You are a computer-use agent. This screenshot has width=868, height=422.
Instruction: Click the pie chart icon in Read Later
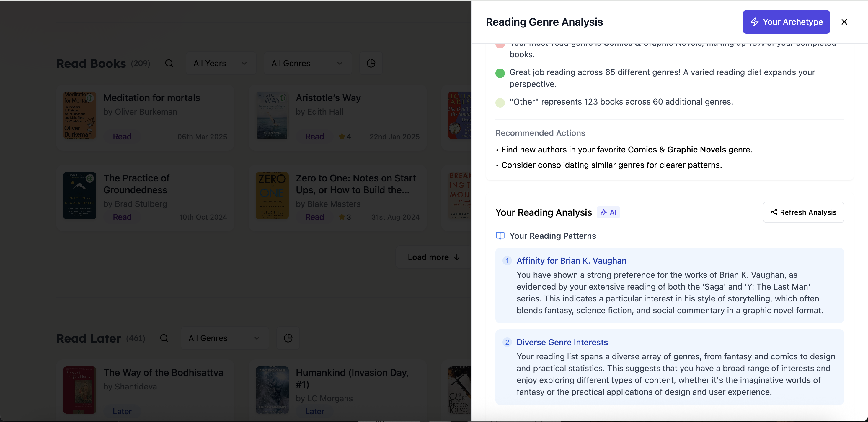pyautogui.click(x=288, y=338)
